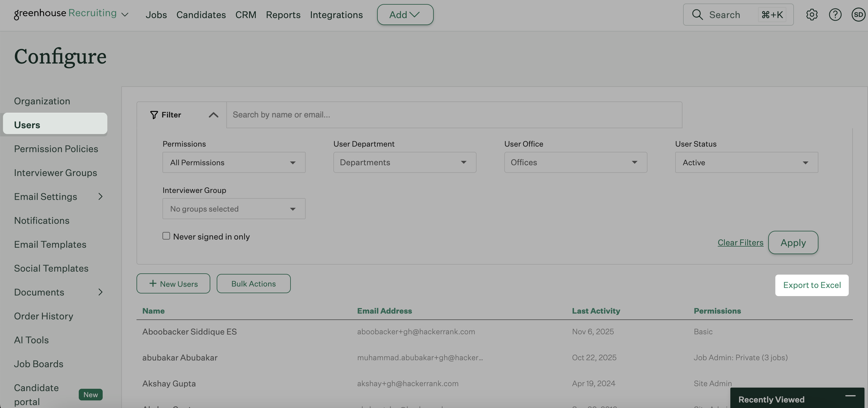Collapse the filter panel chevron
This screenshot has width=868, height=408.
point(213,115)
